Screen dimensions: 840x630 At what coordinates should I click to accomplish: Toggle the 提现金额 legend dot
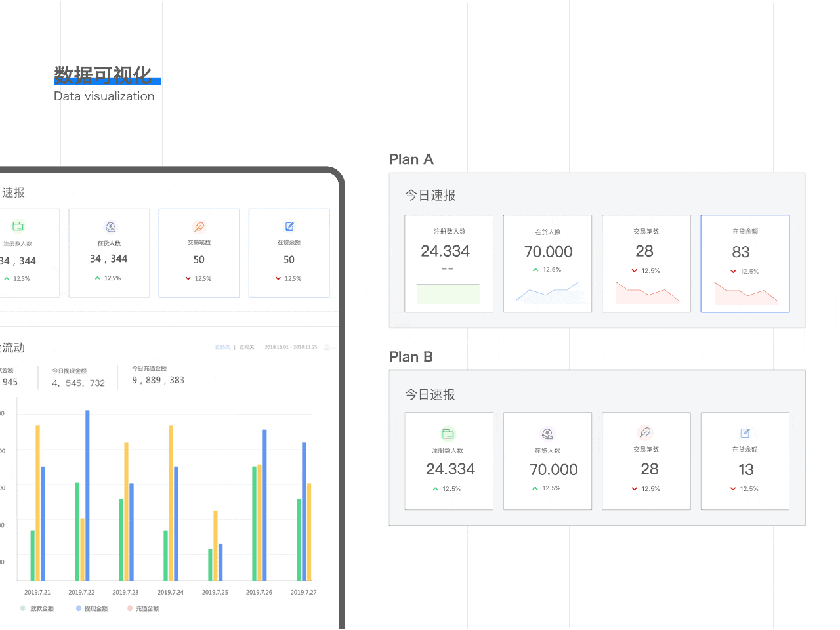79,608
